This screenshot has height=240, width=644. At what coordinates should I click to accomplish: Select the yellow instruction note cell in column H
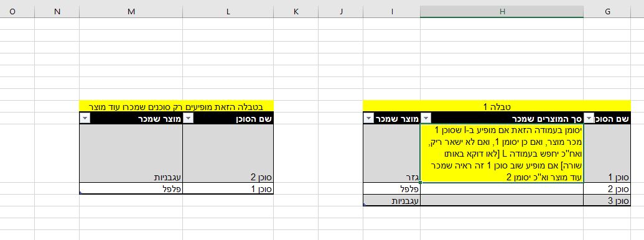(502, 154)
